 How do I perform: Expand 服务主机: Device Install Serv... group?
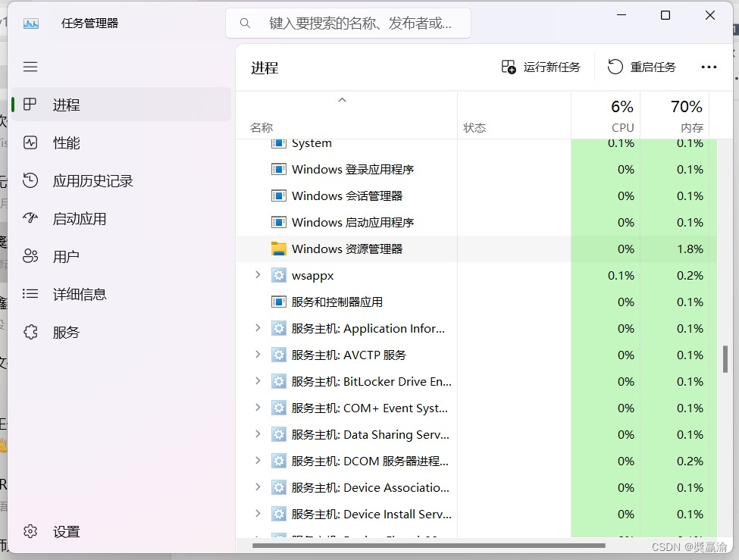point(258,513)
